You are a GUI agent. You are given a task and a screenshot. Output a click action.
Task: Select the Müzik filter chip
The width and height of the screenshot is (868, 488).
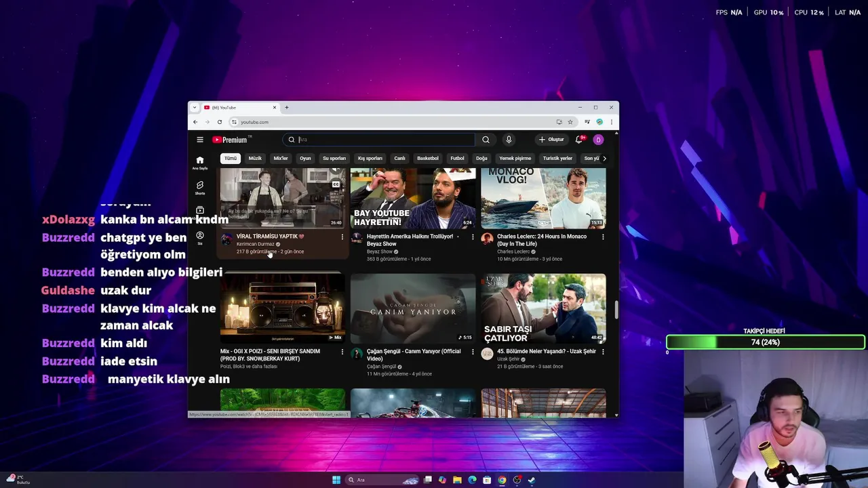click(x=255, y=159)
